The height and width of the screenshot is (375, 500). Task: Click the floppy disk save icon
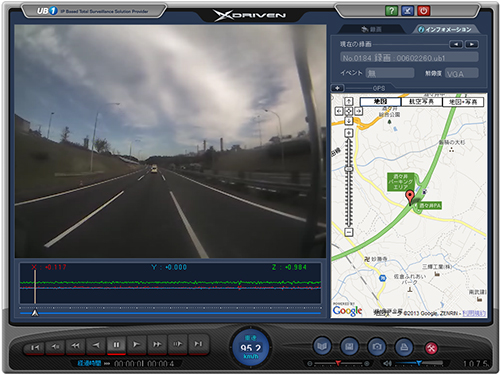[349, 347]
